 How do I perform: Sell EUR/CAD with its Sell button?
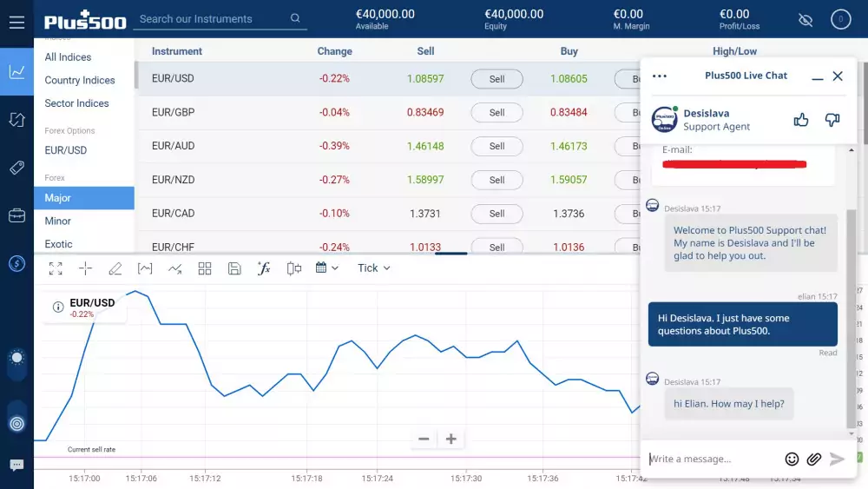(496, 214)
